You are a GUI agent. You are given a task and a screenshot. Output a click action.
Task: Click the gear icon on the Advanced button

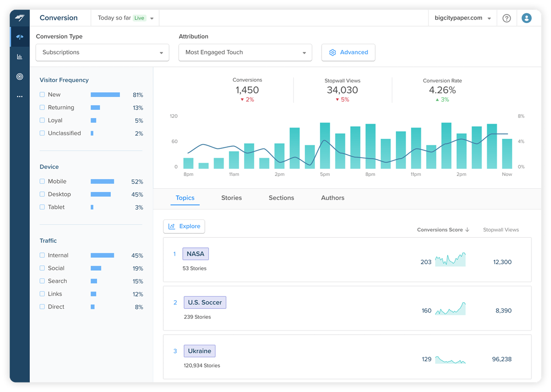tap(332, 52)
